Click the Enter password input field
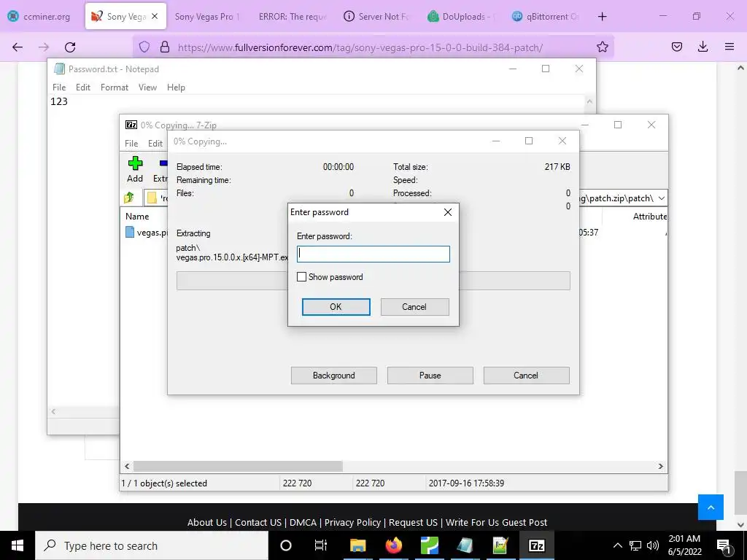 [373, 254]
